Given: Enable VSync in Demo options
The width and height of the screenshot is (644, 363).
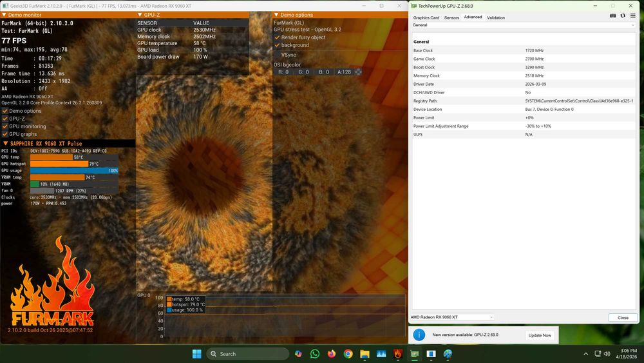Looking at the screenshot, I should (277, 55).
